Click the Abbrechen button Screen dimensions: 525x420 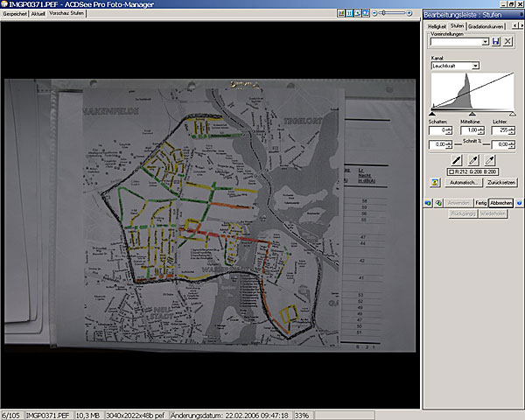(x=501, y=202)
